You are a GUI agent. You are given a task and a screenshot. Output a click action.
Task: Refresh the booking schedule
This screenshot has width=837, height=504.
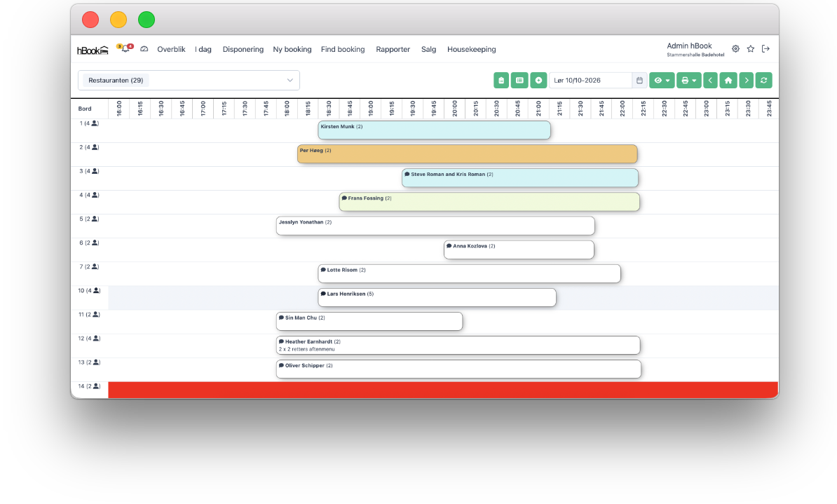click(764, 81)
